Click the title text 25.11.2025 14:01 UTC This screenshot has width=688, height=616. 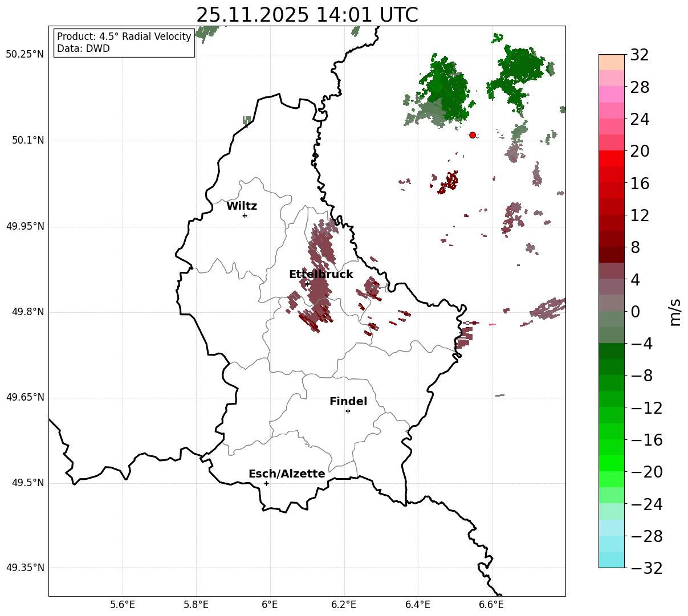pyautogui.click(x=307, y=15)
